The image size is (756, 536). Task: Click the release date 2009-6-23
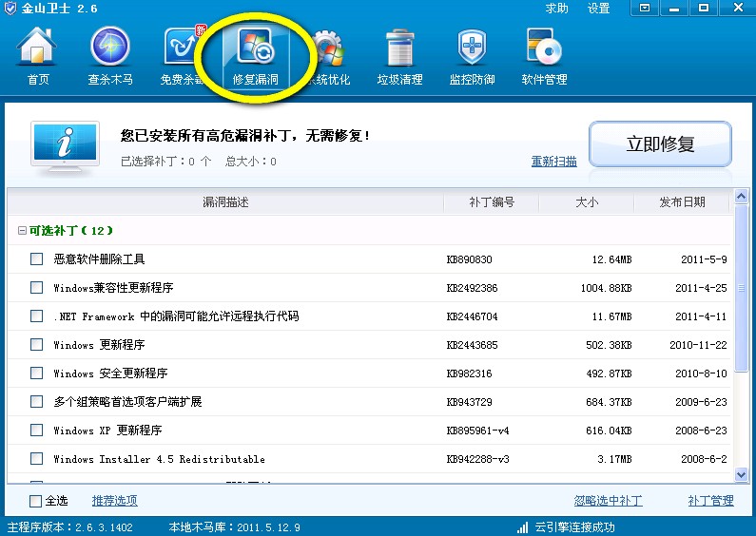(701, 402)
